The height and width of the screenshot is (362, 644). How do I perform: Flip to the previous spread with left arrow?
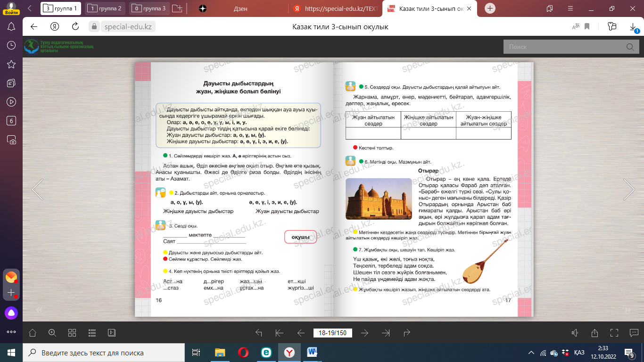point(38,189)
